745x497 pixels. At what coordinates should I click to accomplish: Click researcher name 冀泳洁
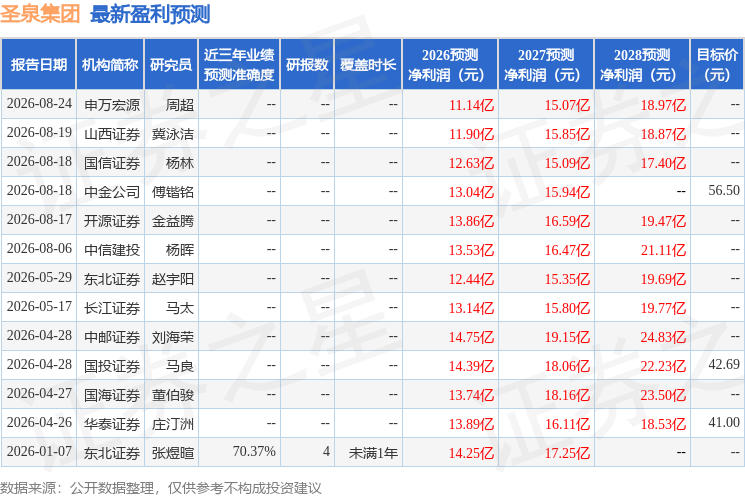[x=173, y=134]
